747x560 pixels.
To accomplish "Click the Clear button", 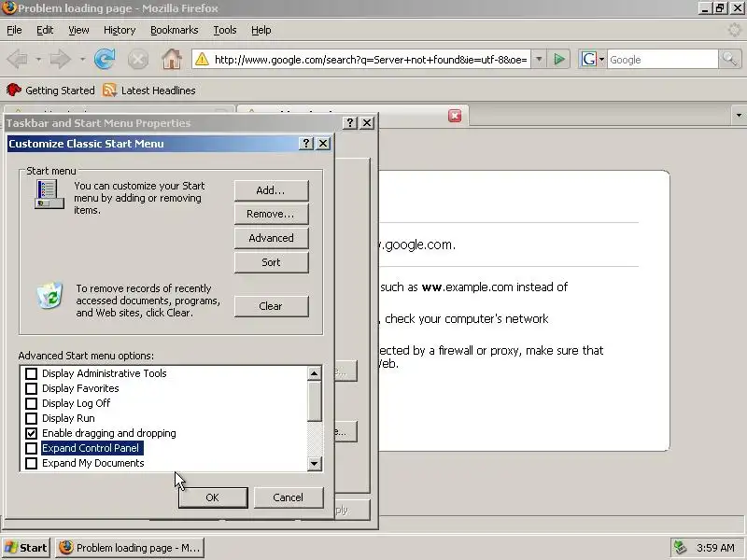I will (271, 306).
